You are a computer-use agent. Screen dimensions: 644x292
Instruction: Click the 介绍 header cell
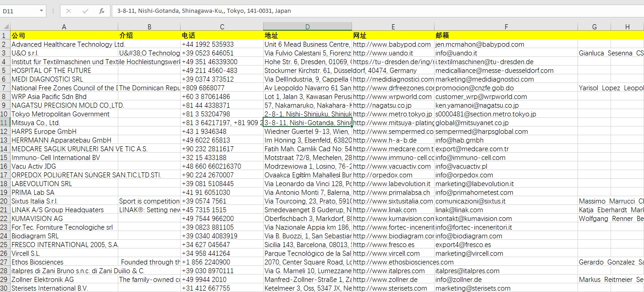coord(149,35)
